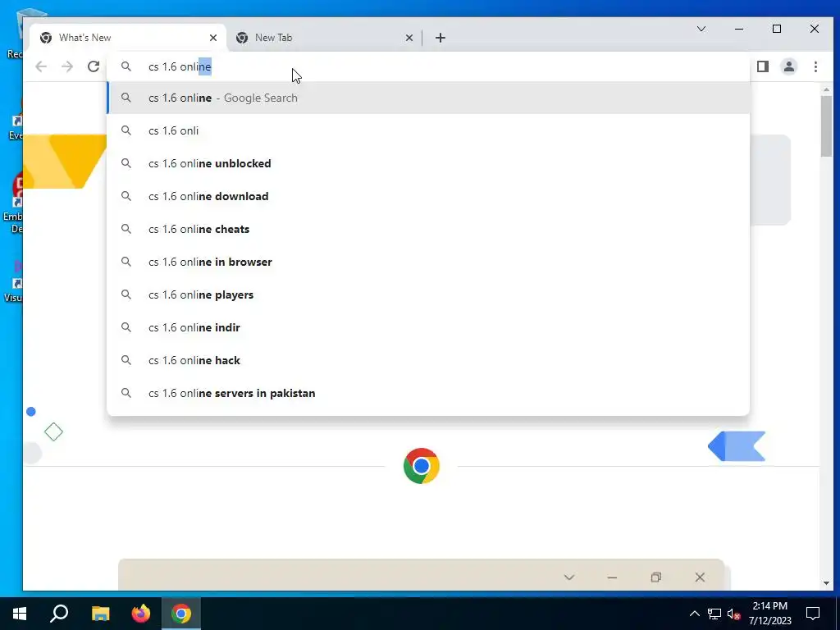Switch to the New Tab tab
Viewport: 840px width, 630px height.
[x=324, y=38]
